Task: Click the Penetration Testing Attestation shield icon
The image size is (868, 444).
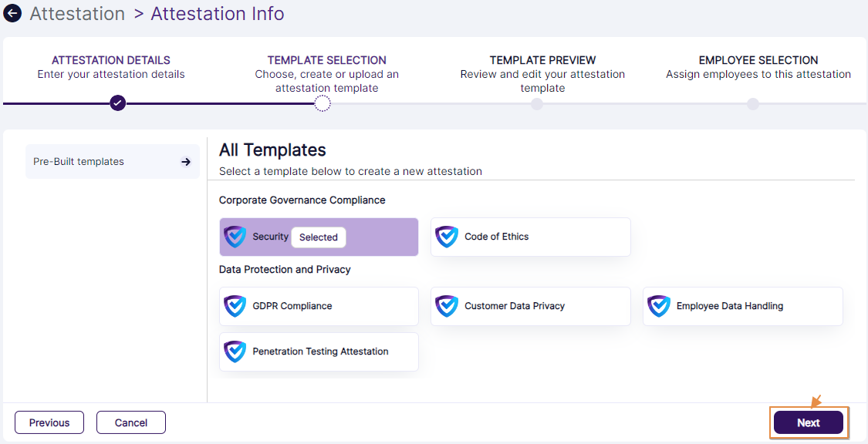Action: tap(235, 351)
